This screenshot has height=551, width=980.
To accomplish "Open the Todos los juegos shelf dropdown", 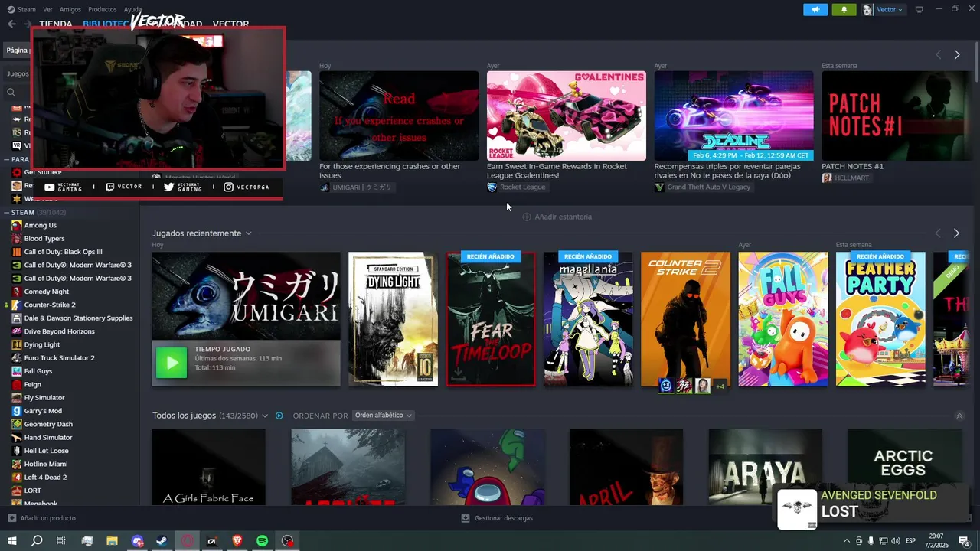I will pos(265,416).
